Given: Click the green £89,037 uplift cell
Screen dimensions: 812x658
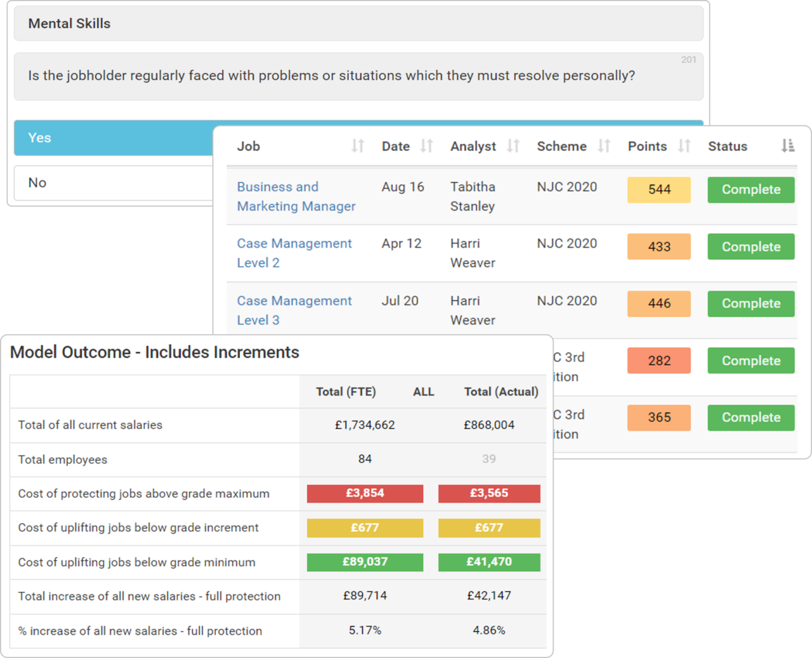Looking at the screenshot, I should point(365,562).
